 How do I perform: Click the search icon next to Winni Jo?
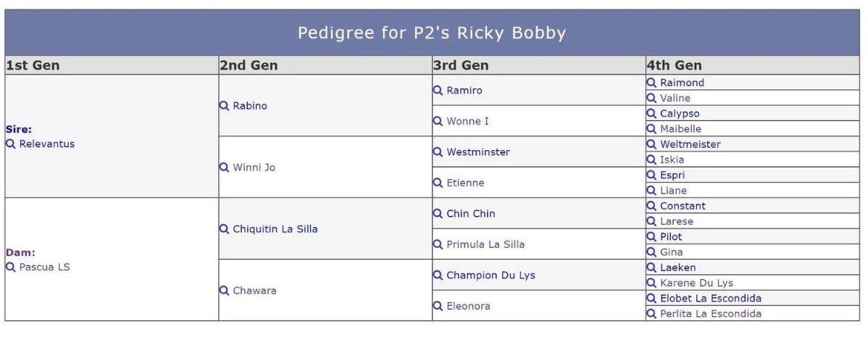point(224,167)
